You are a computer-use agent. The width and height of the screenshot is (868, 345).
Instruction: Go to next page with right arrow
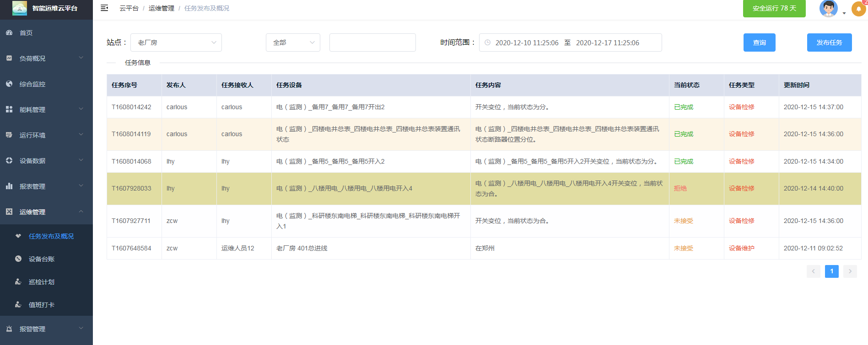[850, 271]
